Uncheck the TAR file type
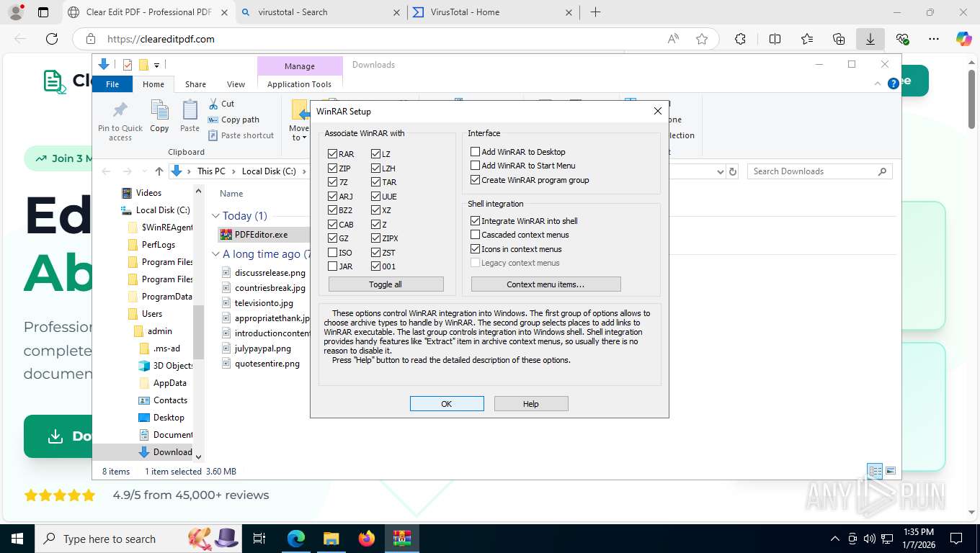The image size is (980, 553). pyautogui.click(x=376, y=182)
